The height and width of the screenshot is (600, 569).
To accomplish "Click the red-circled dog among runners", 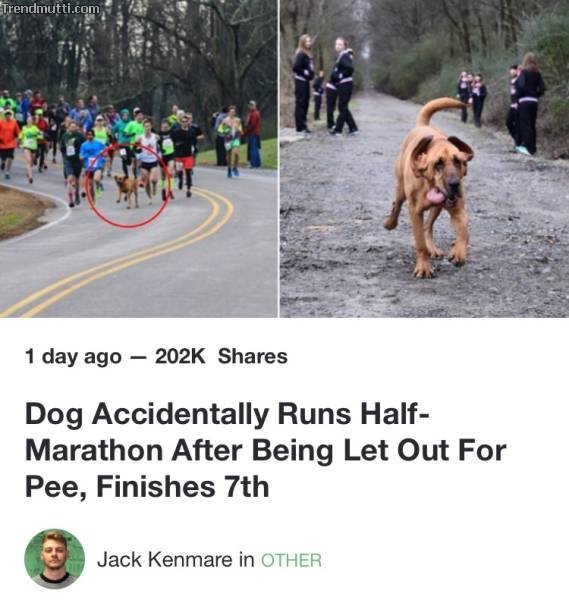I will coord(127,191).
